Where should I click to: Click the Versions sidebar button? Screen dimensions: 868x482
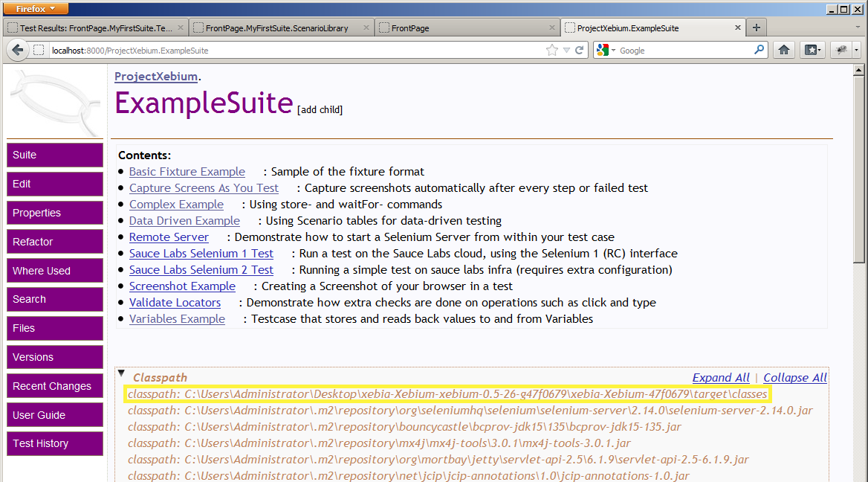55,357
